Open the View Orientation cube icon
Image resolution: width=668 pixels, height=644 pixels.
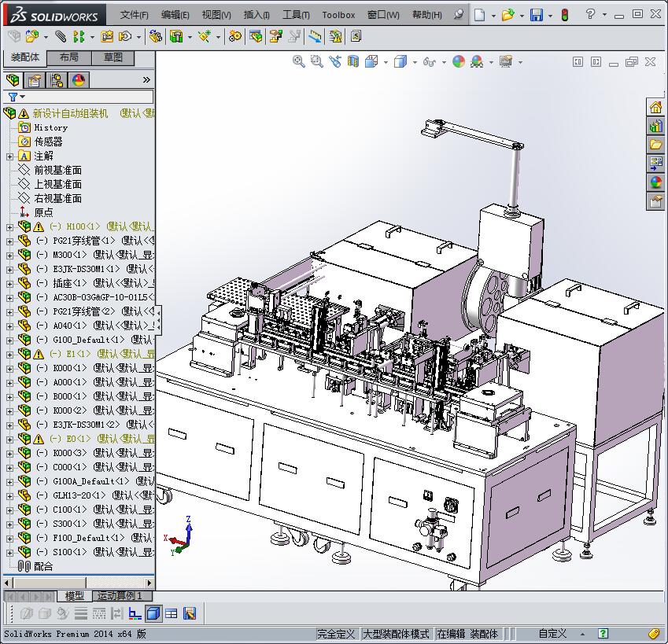tap(371, 61)
